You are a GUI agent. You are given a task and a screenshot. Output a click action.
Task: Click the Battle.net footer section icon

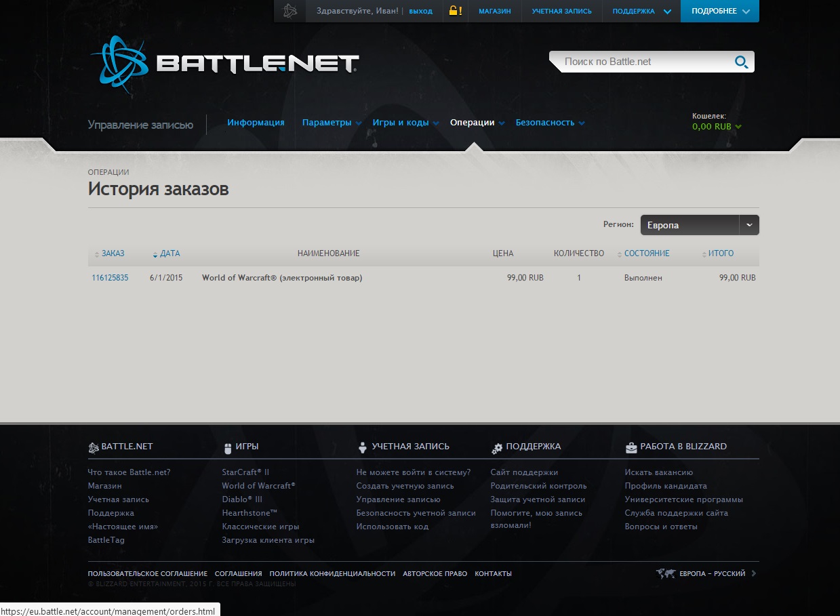(x=94, y=447)
